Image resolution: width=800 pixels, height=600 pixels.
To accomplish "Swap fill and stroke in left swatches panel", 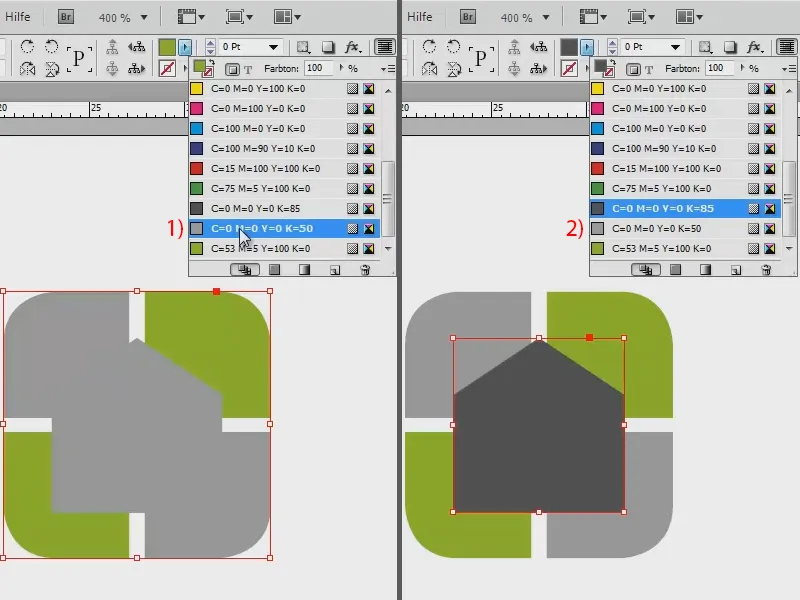I will pos(211,64).
